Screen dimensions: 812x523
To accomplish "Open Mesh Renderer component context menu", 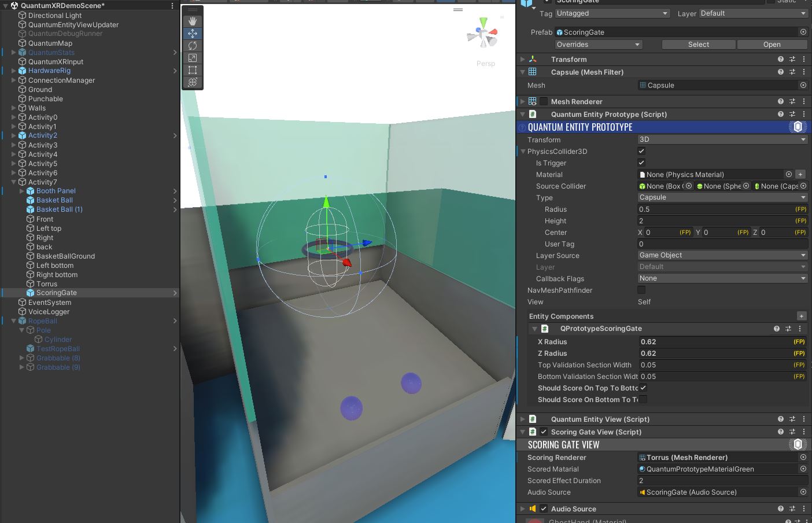I will (804, 101).
